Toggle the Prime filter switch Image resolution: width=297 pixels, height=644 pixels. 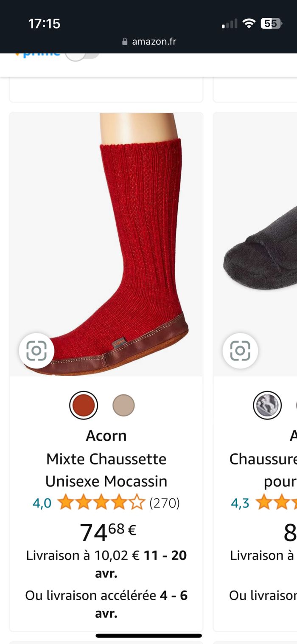(x=82, y=54)
